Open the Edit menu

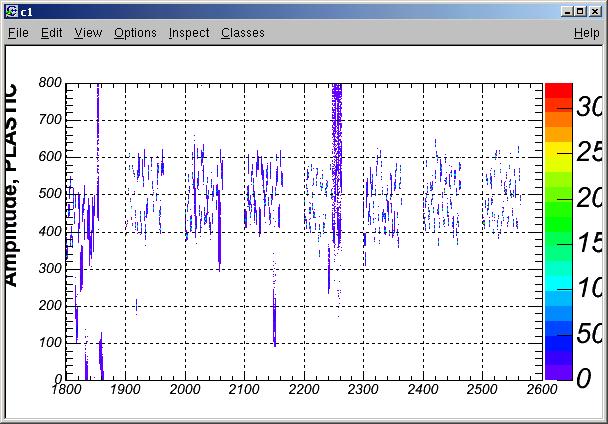(x=52, y=33)
